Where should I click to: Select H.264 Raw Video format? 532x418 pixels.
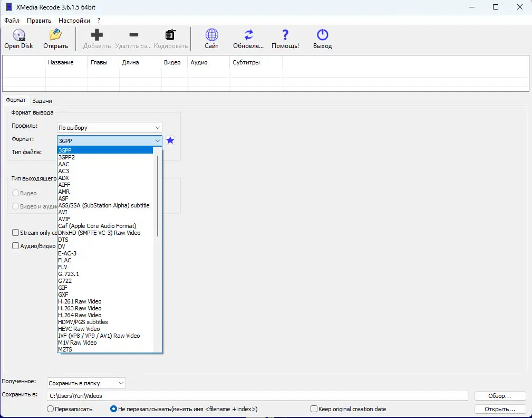pyautogui.click(x=105, y=315)
